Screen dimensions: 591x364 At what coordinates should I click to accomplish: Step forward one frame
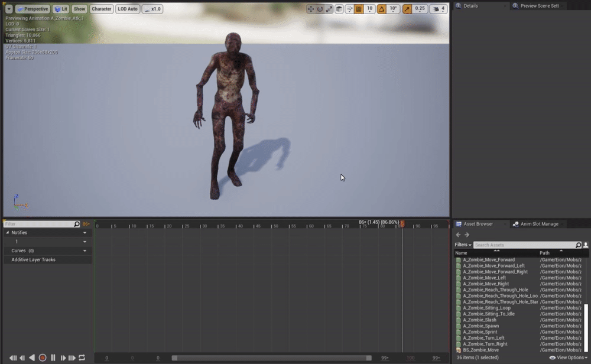63,357
